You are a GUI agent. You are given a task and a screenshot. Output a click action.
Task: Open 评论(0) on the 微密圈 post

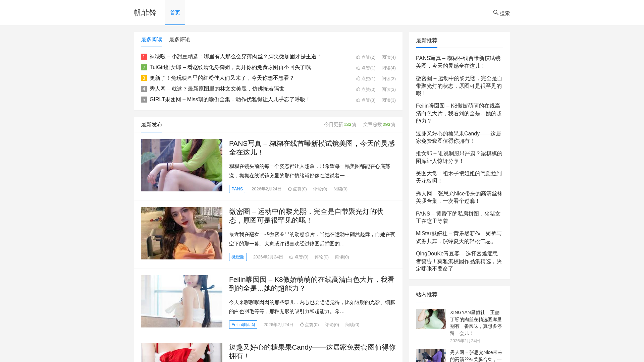click(x=322, y=257)
